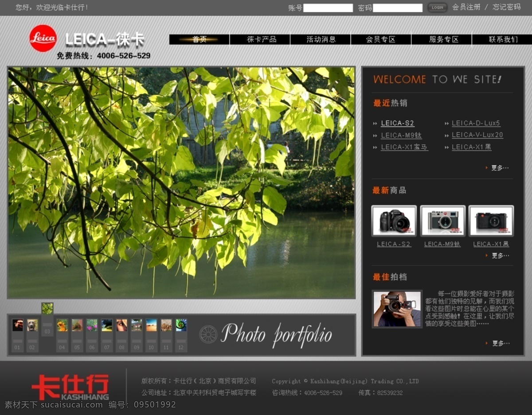Click the lens wheel icon beside Photo portfolio

[208, 334]
